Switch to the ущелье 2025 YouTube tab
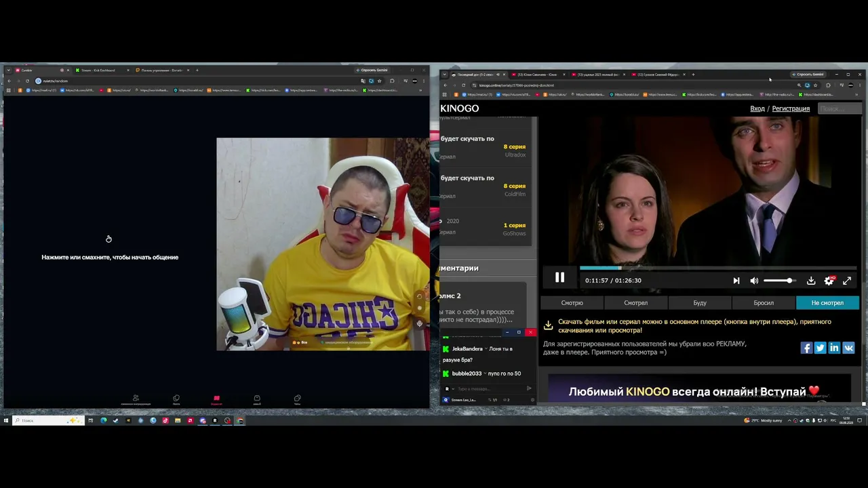The width and height of the screenshot is (868, 488). 597,75
